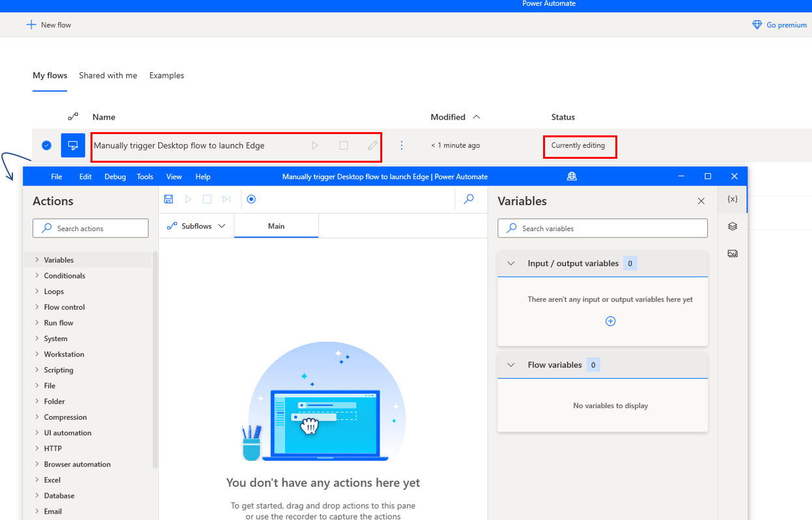812x520 pixels.
Task: Expand the Browser automation actions group
Action: (x=77, y=464)
